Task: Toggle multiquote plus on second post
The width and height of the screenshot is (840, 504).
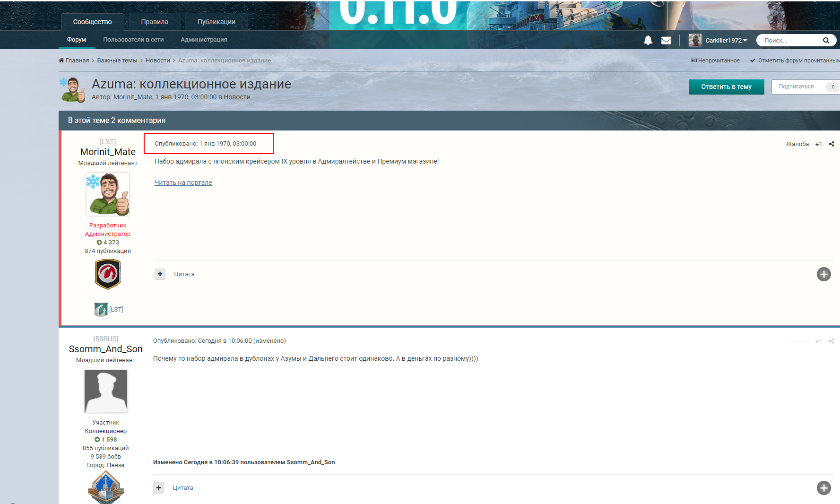Action: click(158, 488)
